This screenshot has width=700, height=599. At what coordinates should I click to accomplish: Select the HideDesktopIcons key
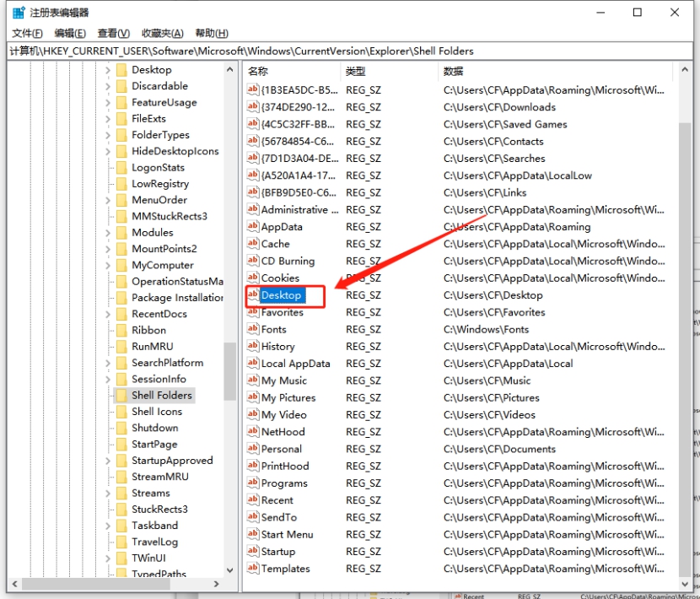[x=175, y=151]
